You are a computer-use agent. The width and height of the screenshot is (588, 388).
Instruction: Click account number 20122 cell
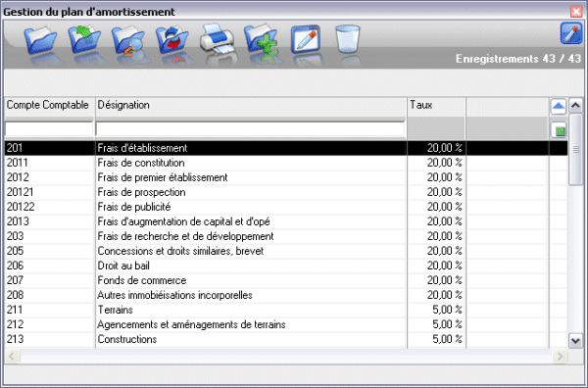pyautogui.click(x=50, y=207)
